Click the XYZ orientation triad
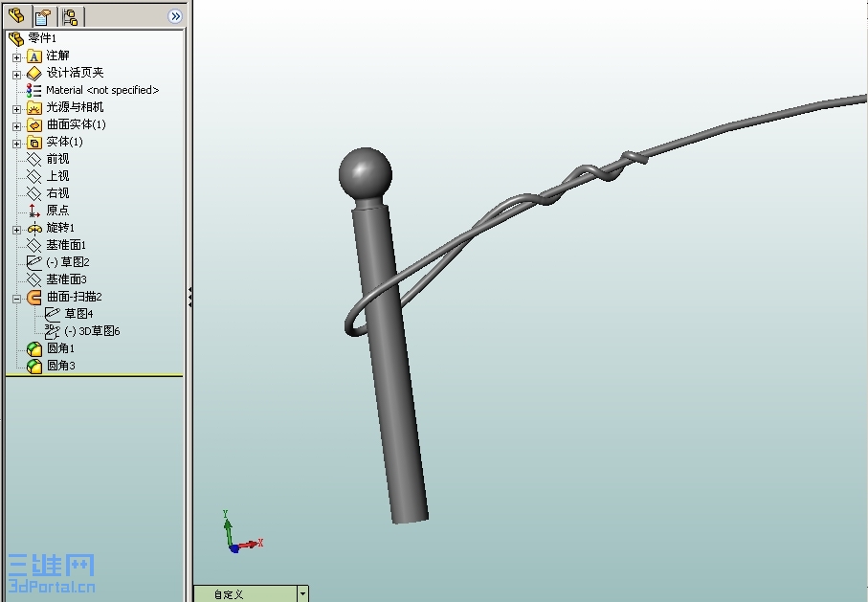Screen dimensions: 868x602 coord(242,533)
